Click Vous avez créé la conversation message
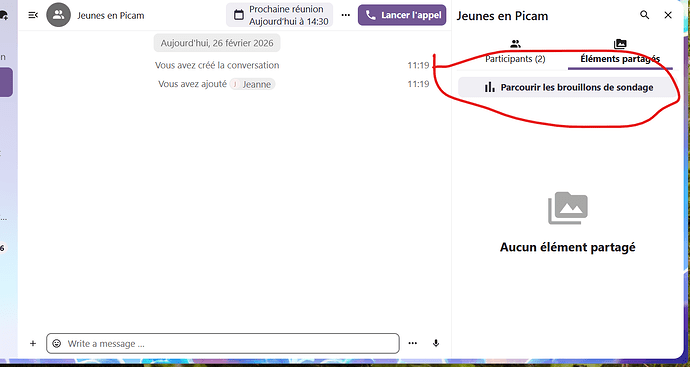Viewport: 690px width, 367px height. 217,65
